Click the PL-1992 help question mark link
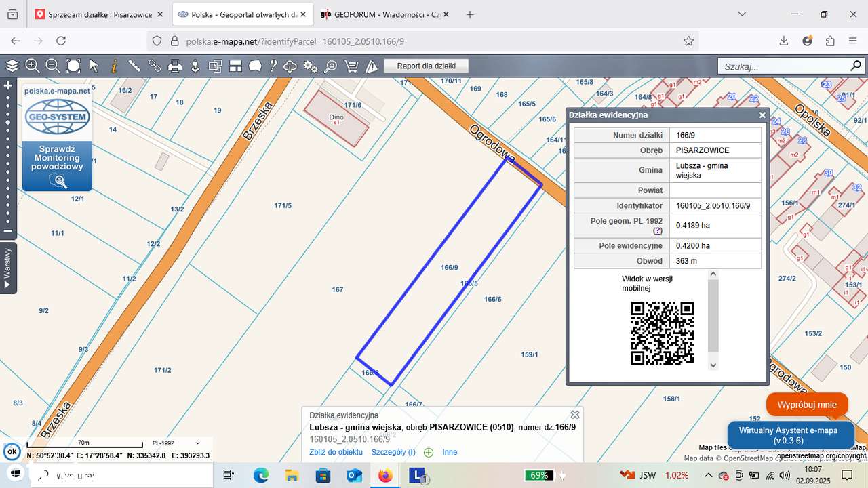 657,230
